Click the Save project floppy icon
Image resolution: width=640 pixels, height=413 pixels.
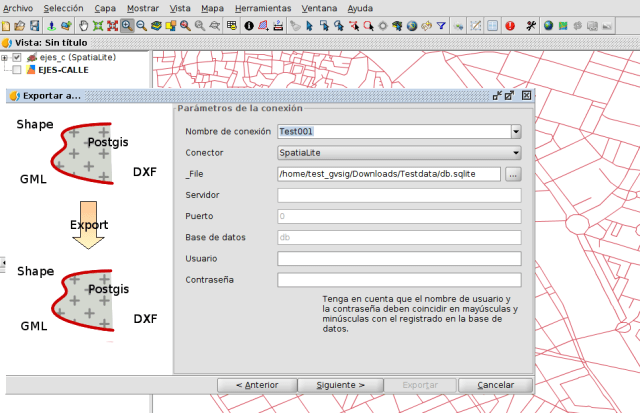33,24
